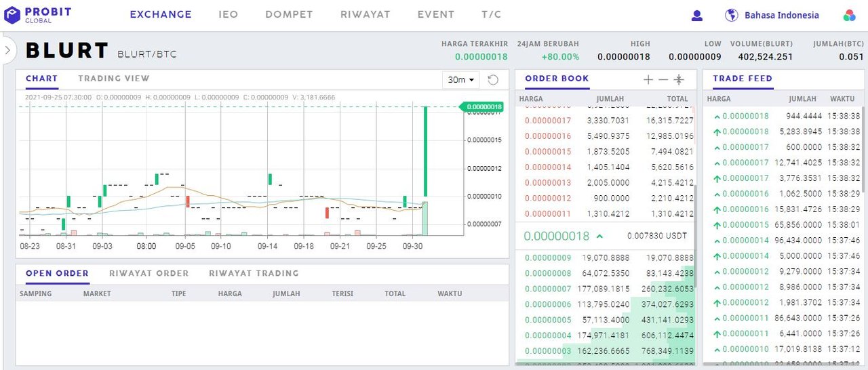The image size is (868, 370).
Task: Click the MARKET column header in open orders
Action: click(x=97, y=294)
